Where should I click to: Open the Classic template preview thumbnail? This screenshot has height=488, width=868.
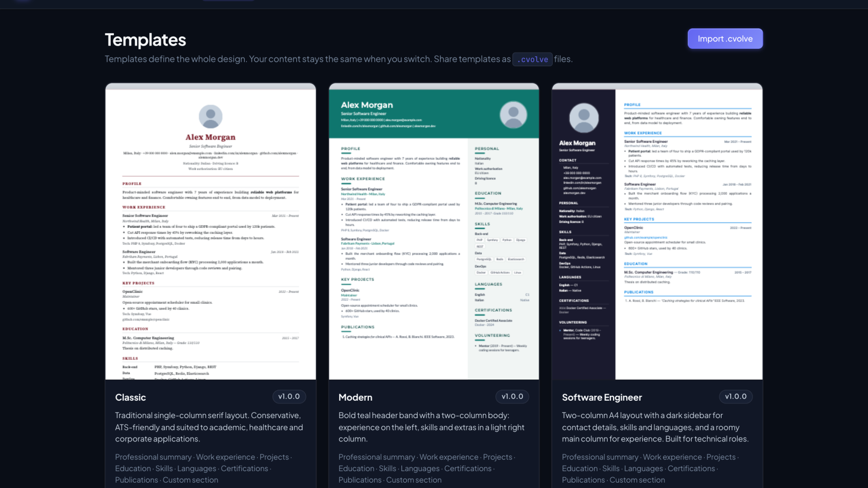point(210,232)
